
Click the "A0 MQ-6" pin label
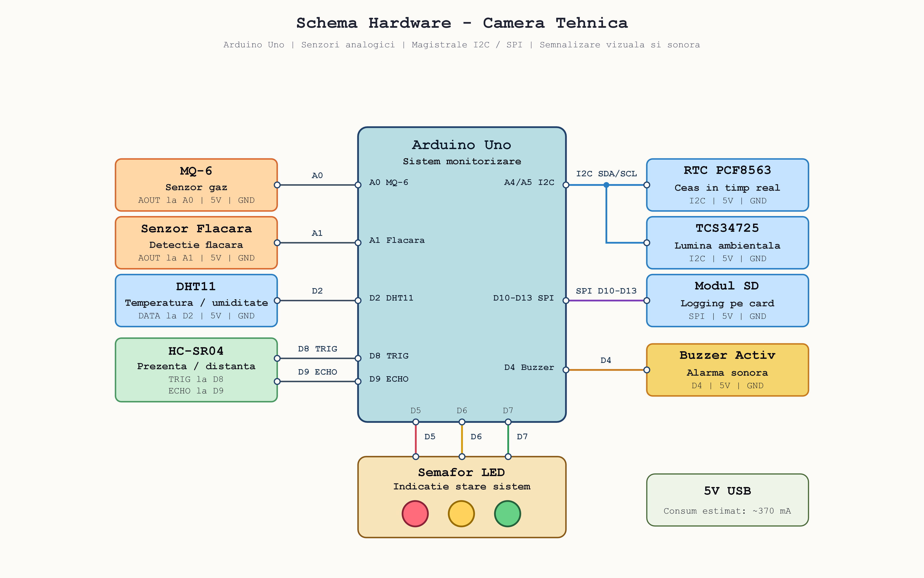389,182
